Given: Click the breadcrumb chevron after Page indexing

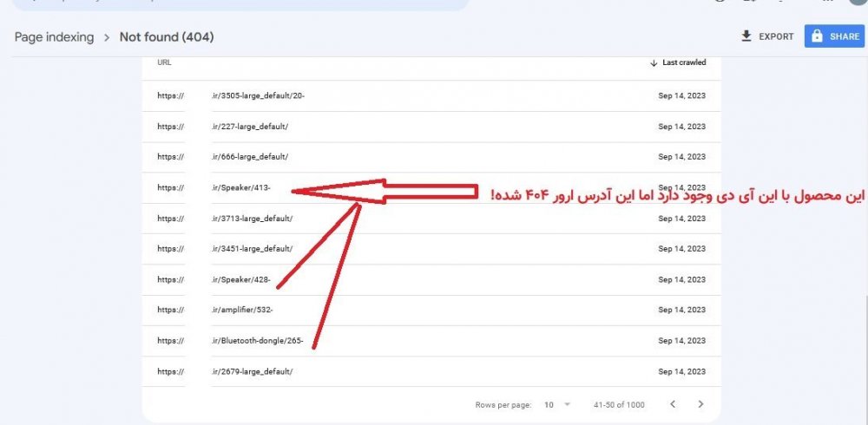Looking at the screenshot, I should 107,37.
